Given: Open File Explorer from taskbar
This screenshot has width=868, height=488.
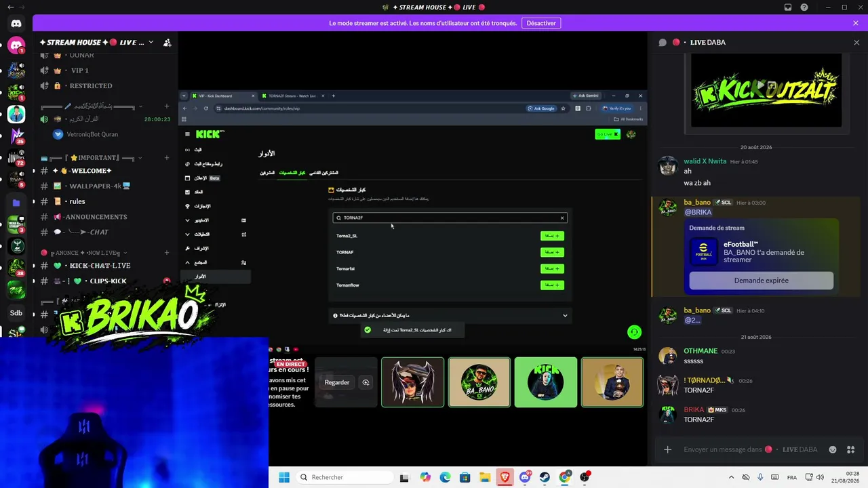Looking at the screenshot, I should (485, 477).
